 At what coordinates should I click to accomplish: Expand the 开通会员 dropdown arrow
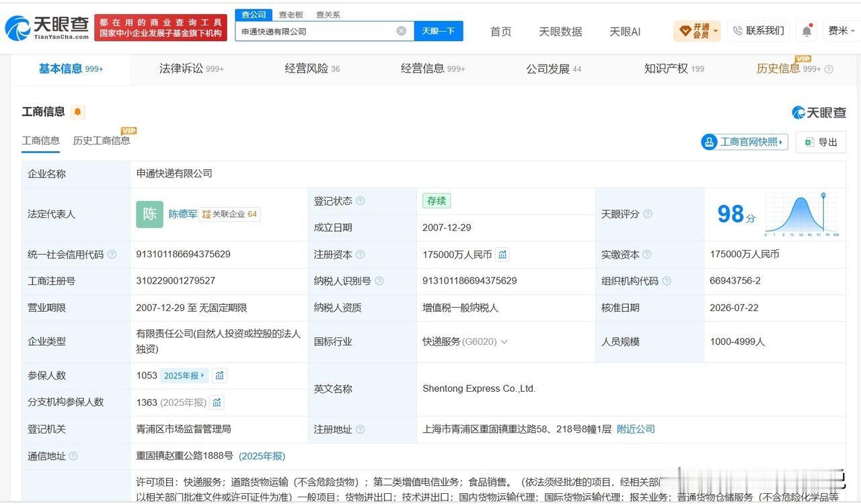coord(716,31)
